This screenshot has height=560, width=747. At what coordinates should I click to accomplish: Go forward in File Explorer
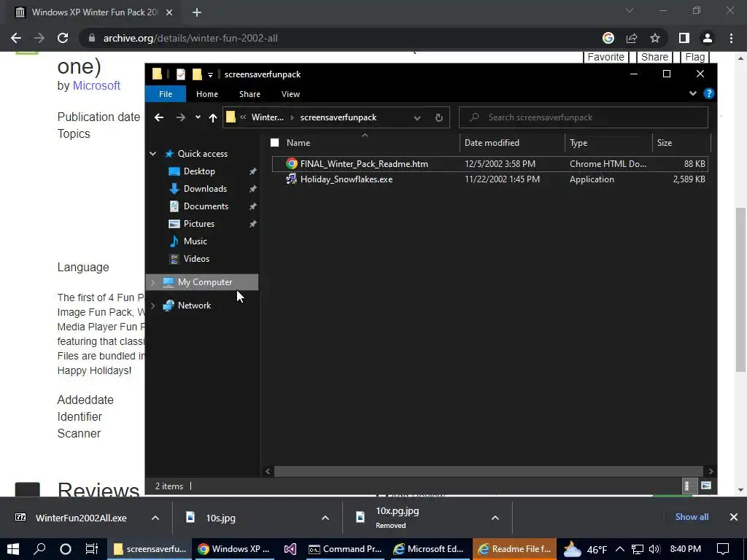click(181, 117)
